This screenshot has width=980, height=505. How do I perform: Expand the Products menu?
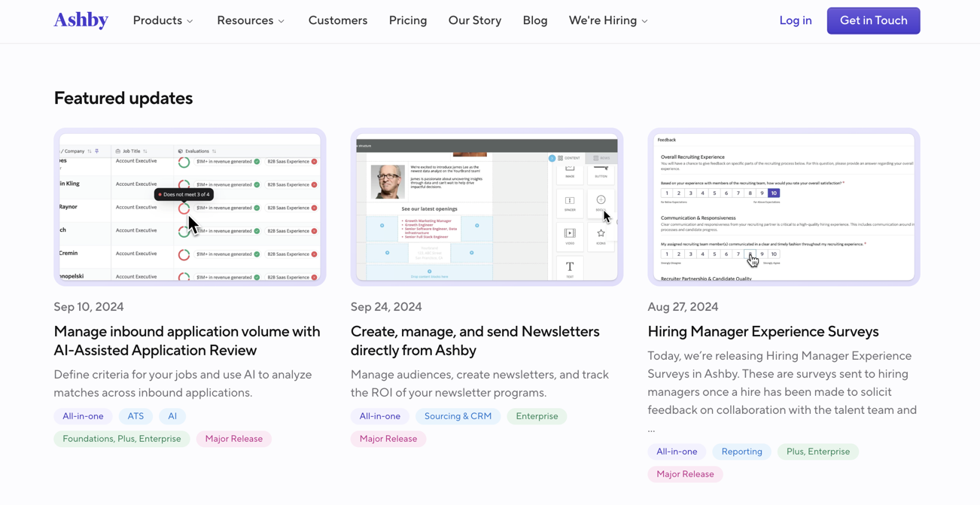pyautogui.click(x=163, y=20)
